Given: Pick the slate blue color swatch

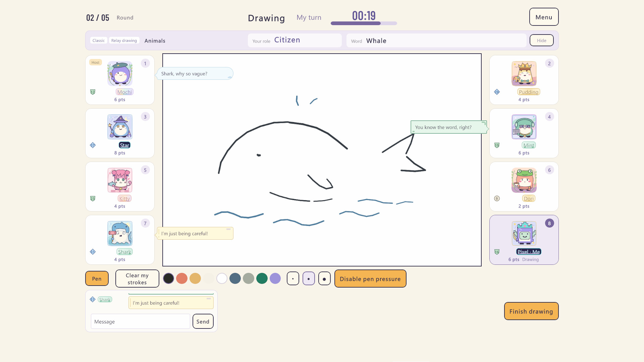Looking at the screenshot, I should click(235, 279).
